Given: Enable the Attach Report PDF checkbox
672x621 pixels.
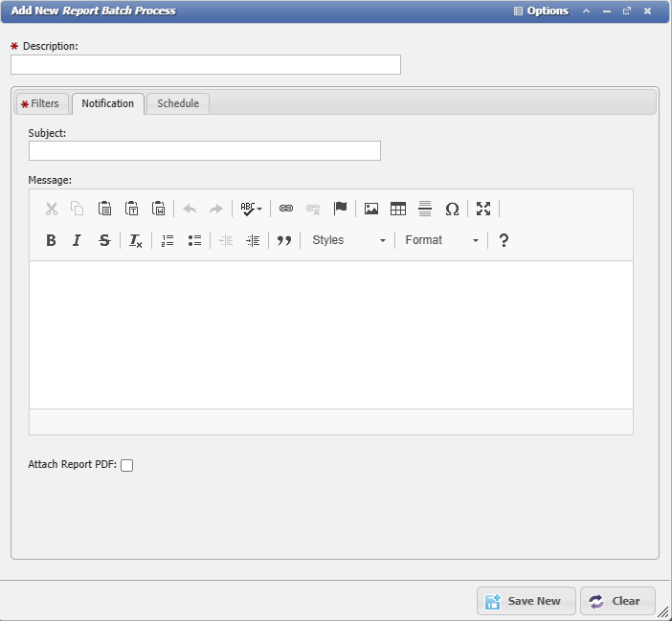Looking at the screenshot, I should point(127,466).
